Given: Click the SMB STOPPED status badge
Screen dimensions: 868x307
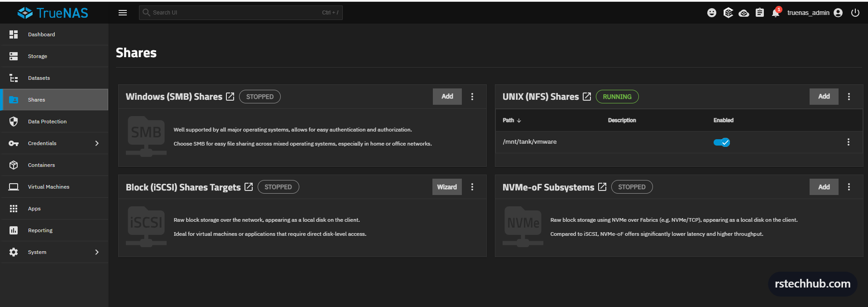Looking at the screenshot, I should pos(260,97).
